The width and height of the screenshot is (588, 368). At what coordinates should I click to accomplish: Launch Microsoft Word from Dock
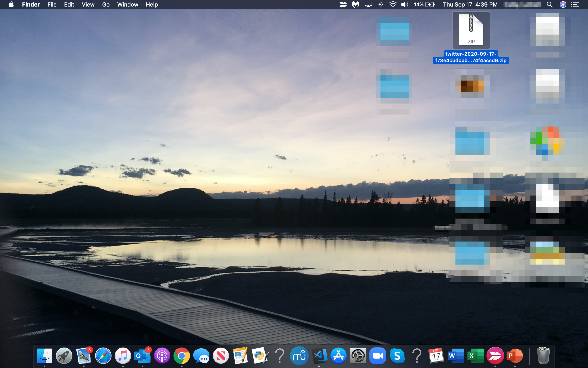click(x=456, y=356)
